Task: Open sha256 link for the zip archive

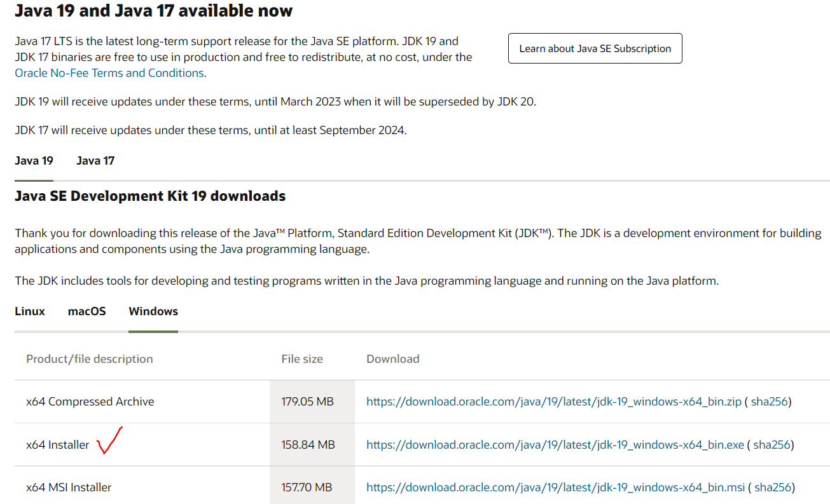Action: pos(770,402)
